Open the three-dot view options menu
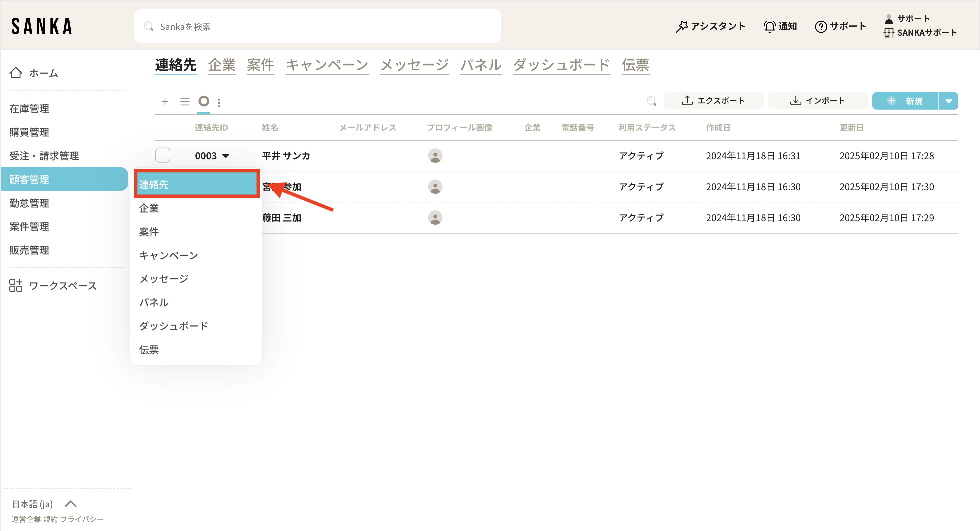980x531 pixels. pos(219,102)
